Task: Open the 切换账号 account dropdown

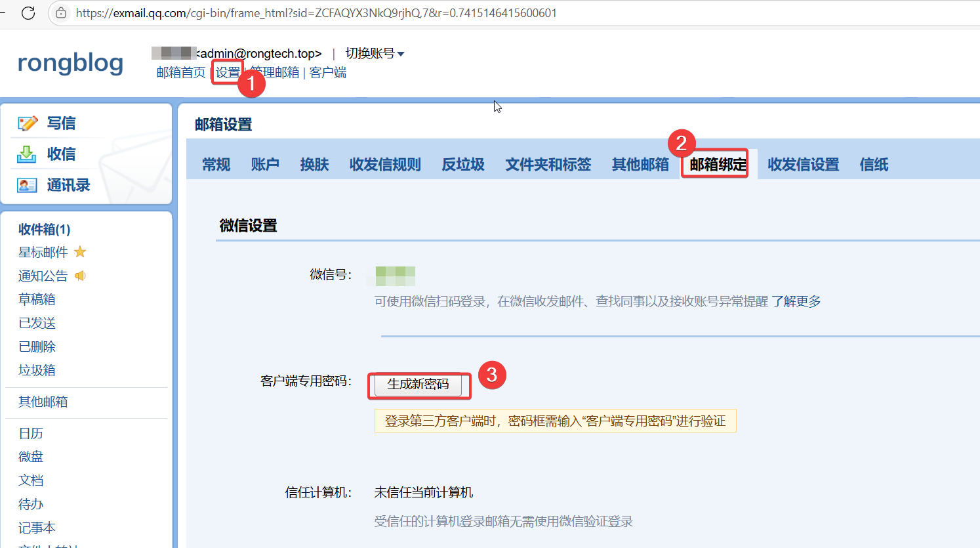Action: click(375, 54)
